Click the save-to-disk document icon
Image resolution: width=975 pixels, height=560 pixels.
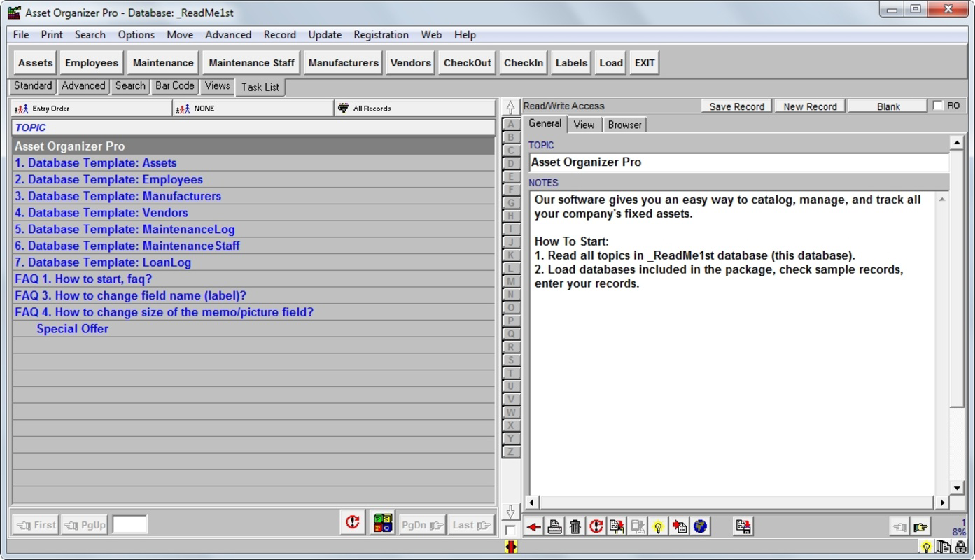coord(743,527)
